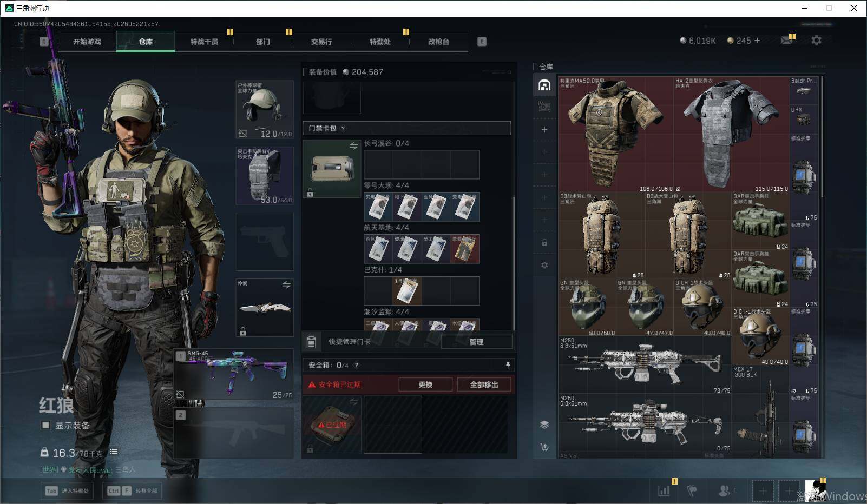The image size is (867, 504).
Task: Open the 改枪台 tab
Action: point(438,42)
